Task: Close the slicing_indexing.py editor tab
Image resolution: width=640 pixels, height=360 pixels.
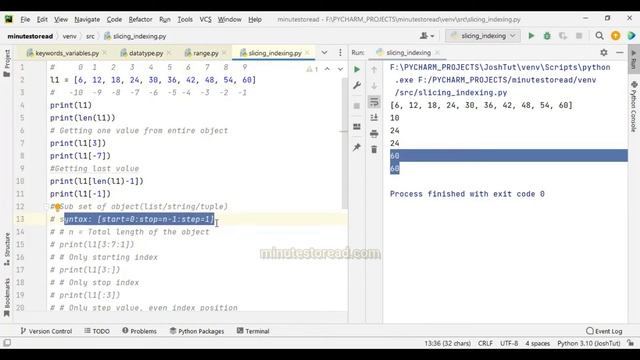Action: click(307, 53)
